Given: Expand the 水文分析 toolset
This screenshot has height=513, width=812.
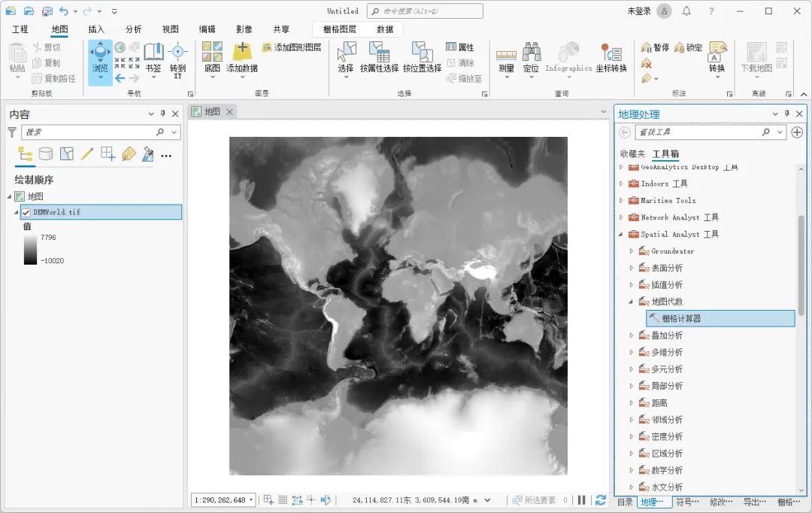Looking at the screenshot, I should tap(632, 487).
